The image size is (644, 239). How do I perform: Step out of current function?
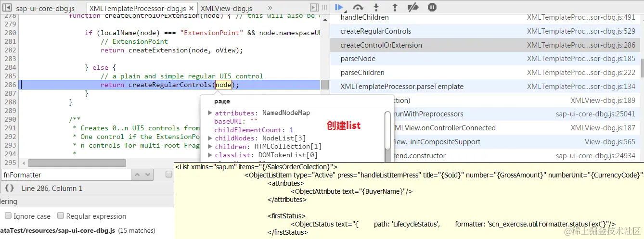(x=395, y=7)
